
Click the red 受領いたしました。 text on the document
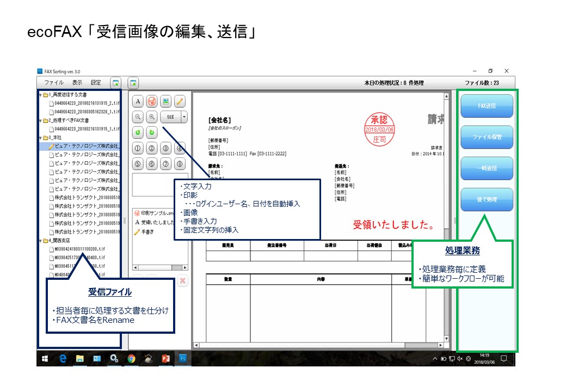coord(394,225)
